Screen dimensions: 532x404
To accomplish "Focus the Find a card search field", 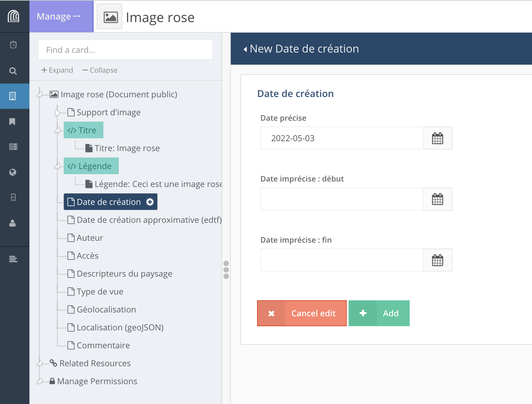I will point(125,50).
